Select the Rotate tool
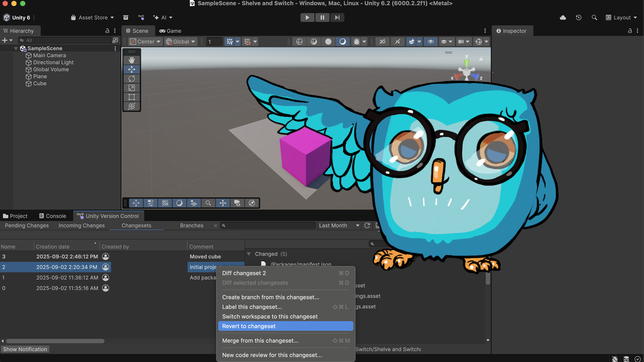The height and width of the screenshot is (362, 644). [x=131, y=78]
